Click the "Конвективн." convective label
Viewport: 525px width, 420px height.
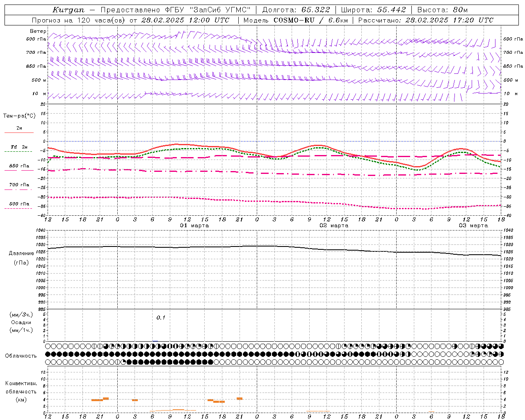(21, 384)
